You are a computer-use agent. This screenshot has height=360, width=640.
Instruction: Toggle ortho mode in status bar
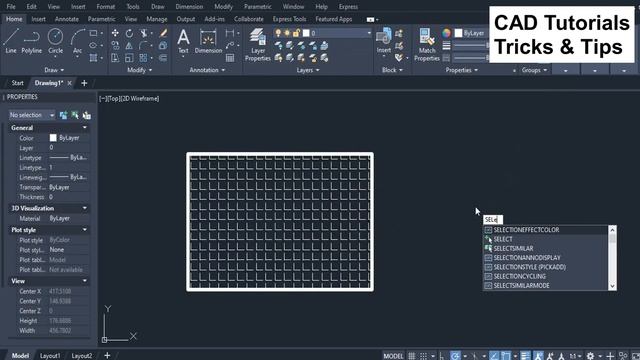(442, 356)
